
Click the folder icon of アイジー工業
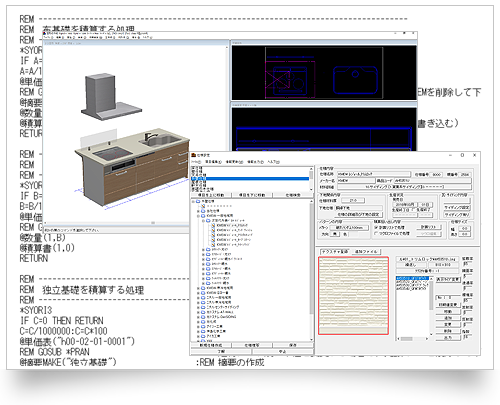(x=203, y=326)
